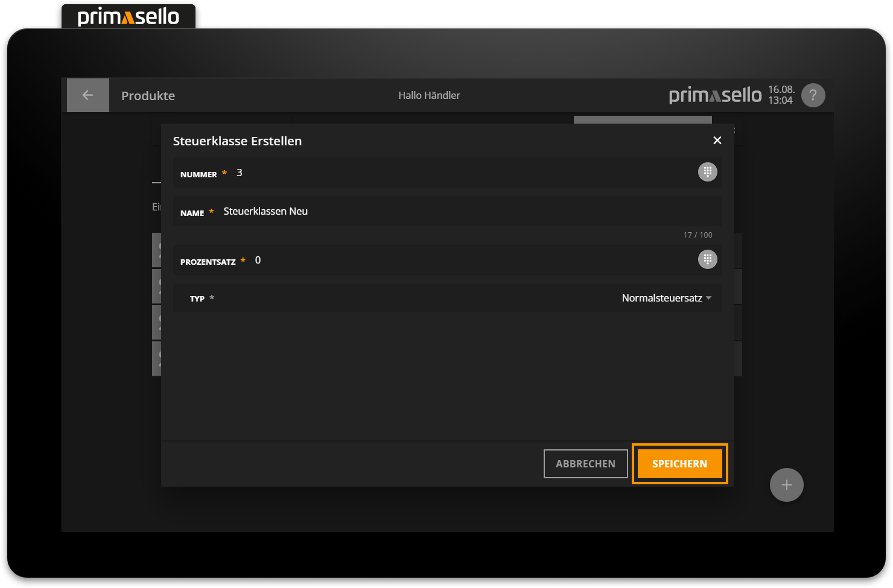Save the tax class with Speichern
The height and width of the screenshot is (588, 893).
pos(679,464)
